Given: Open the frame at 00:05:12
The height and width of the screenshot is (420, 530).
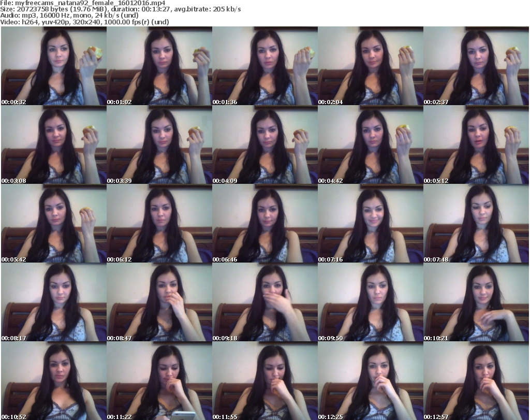Looking at the screenshot, I should click(x=476, y=144).
